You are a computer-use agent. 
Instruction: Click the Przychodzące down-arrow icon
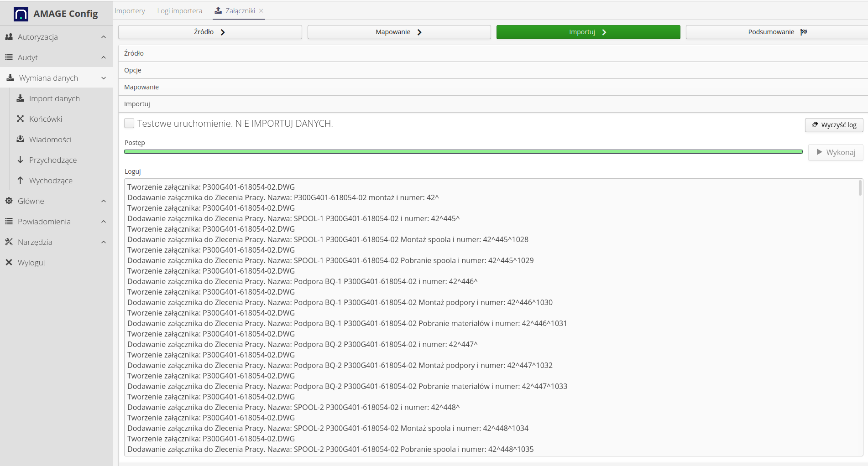[21, 160]
